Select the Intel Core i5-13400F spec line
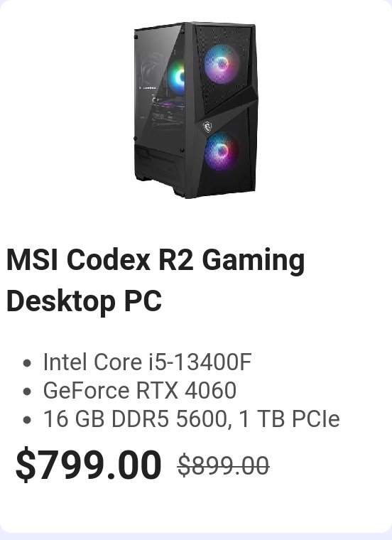Screen dimensions: 392x540 [147, 362]
